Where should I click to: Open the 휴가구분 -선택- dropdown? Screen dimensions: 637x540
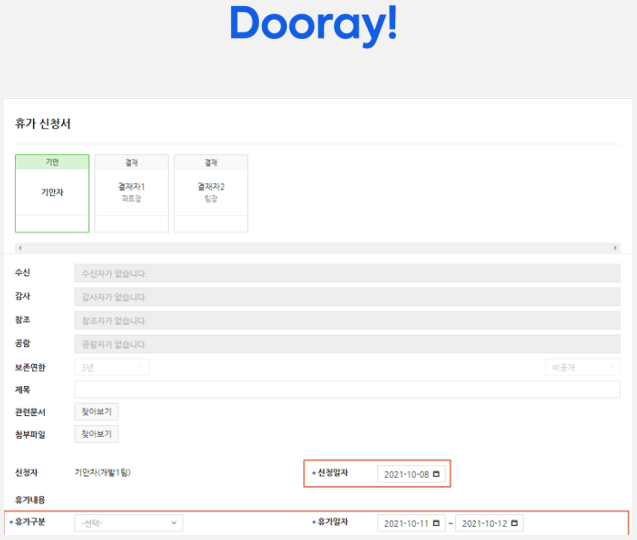[x=128, y=523]
